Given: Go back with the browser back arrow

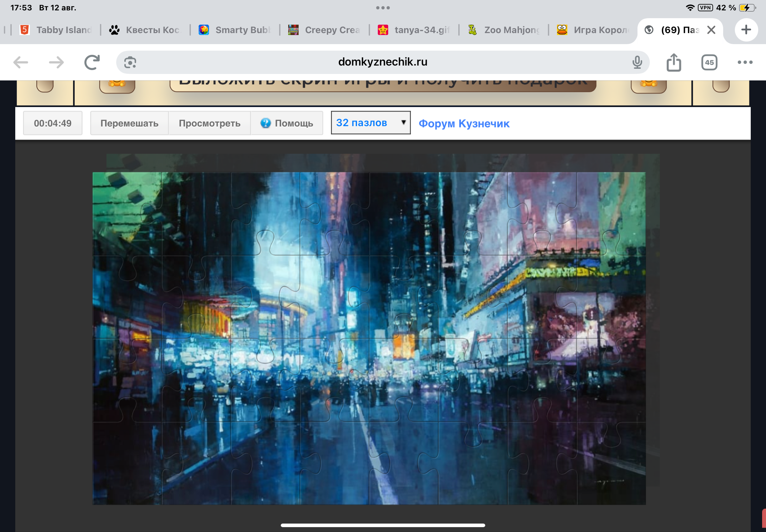Looking at the screenshot, I should tap(21, 62).
